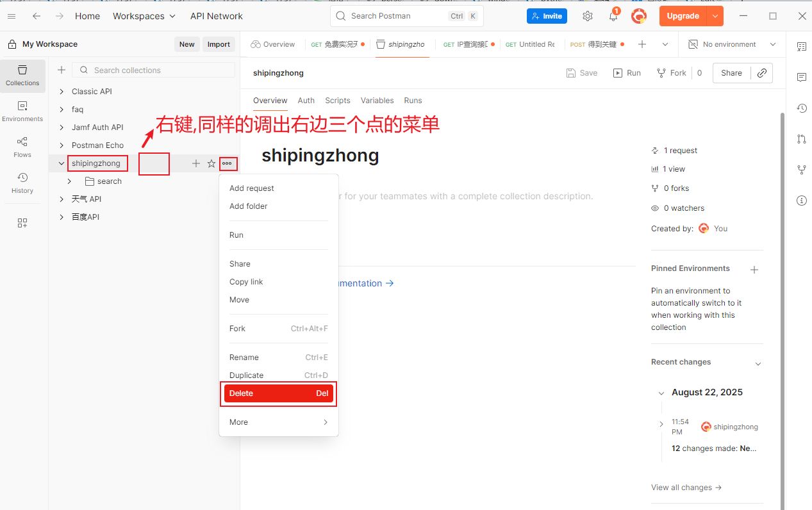This screenshot has height=510, width=812.
Task: Star the shipingzhong collection
Action: click(x=211, y=164)
